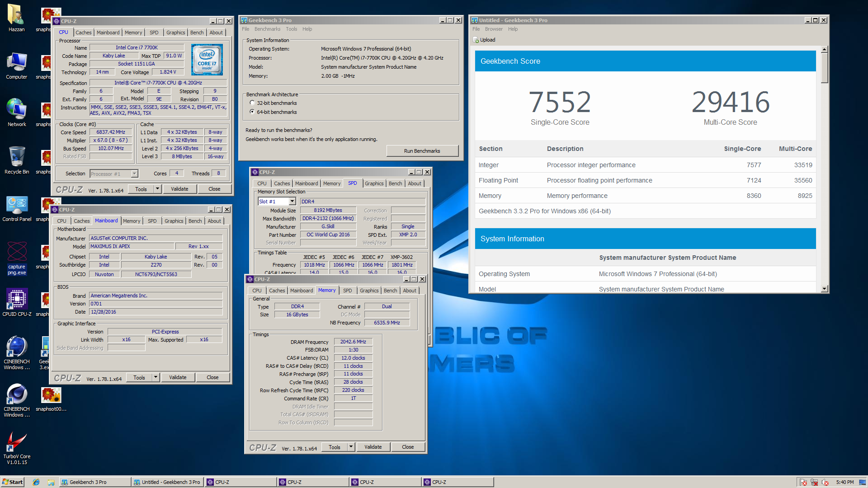Screen dimensions: 868x488
Task: Click scroll up arrow in Geekbench results
Action: coord(824,49)
